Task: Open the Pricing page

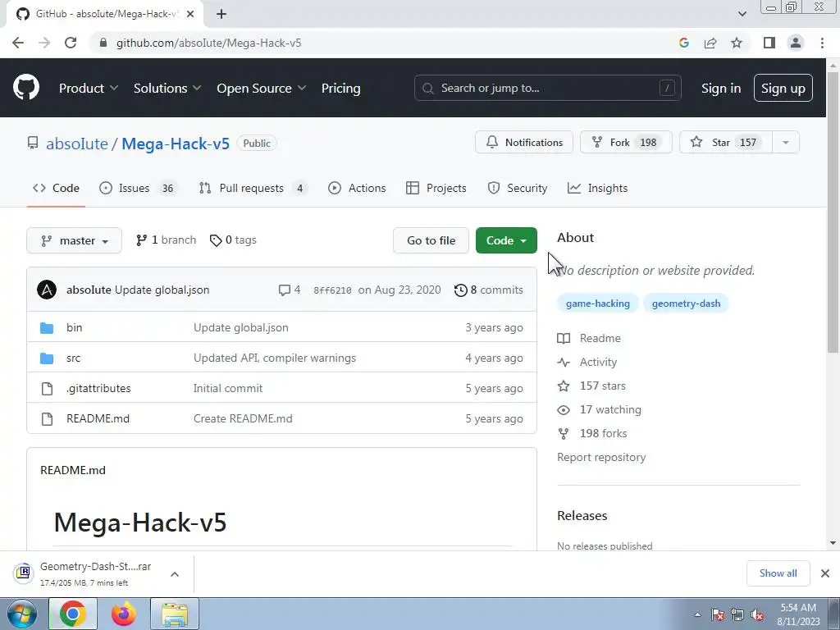Action: [340, 88]
